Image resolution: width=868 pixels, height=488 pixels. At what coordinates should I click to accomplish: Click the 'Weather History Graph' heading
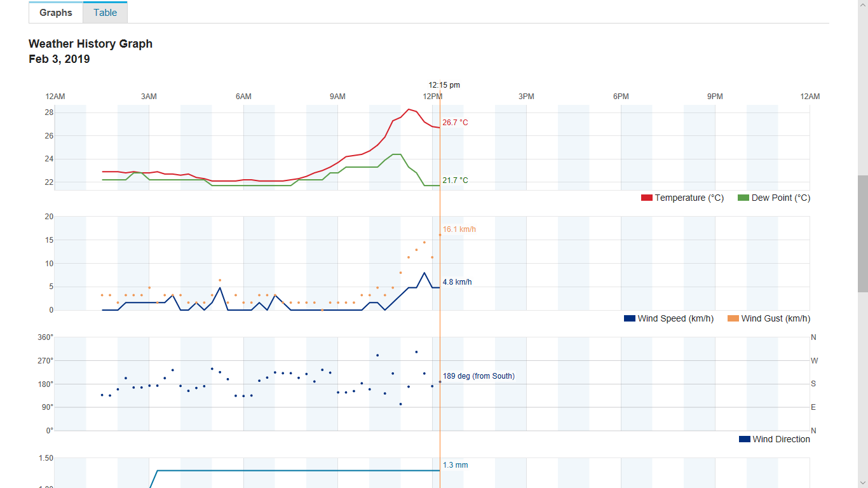pos(91,44)
